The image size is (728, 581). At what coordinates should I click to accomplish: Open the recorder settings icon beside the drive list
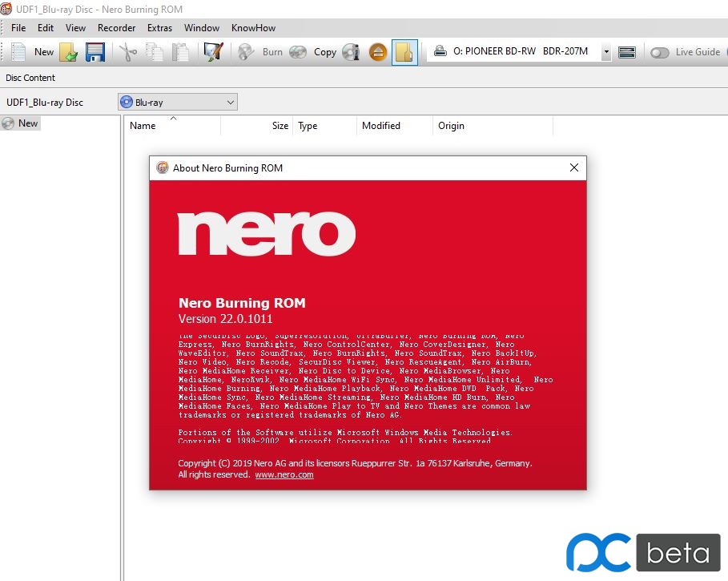(627, 52)
